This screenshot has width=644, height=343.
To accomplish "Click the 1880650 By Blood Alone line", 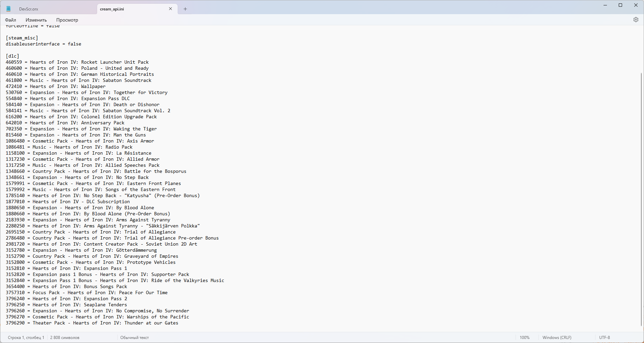I will pyautogui.click(x=80, y=208).
